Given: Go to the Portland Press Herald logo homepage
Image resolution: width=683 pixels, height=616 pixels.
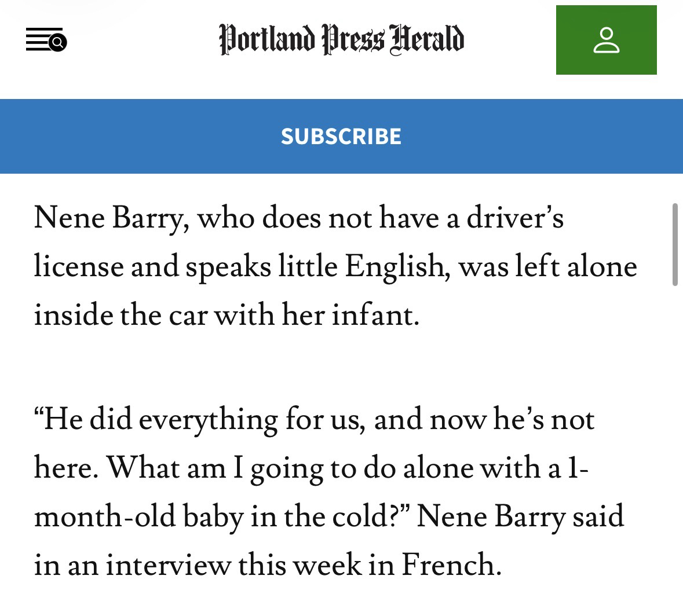Looking at the screenshot, I should coord(341,39).
